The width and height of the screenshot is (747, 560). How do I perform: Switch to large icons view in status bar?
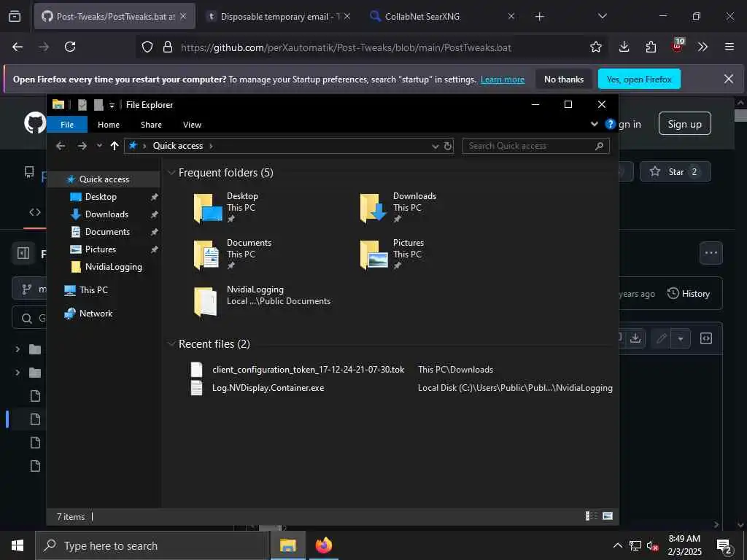pos(608,516)
